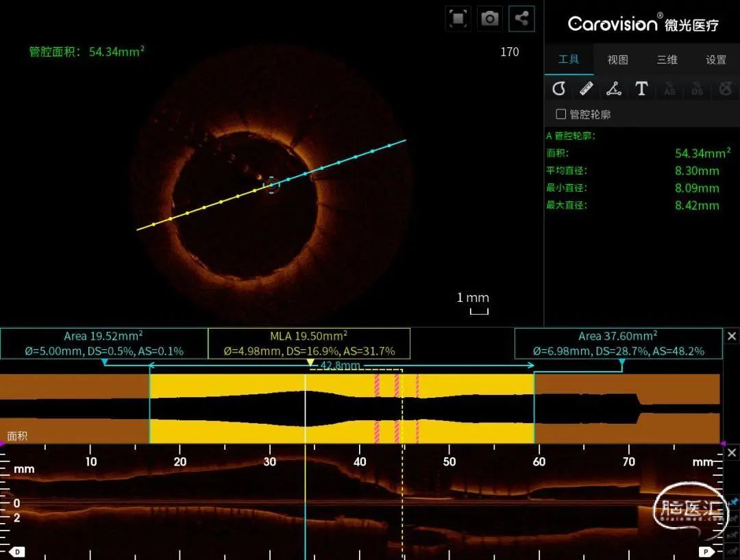This screenshot has width=740, height=560.
Task: Close the longitudinal view panel
Action: (x=732, y=453)
